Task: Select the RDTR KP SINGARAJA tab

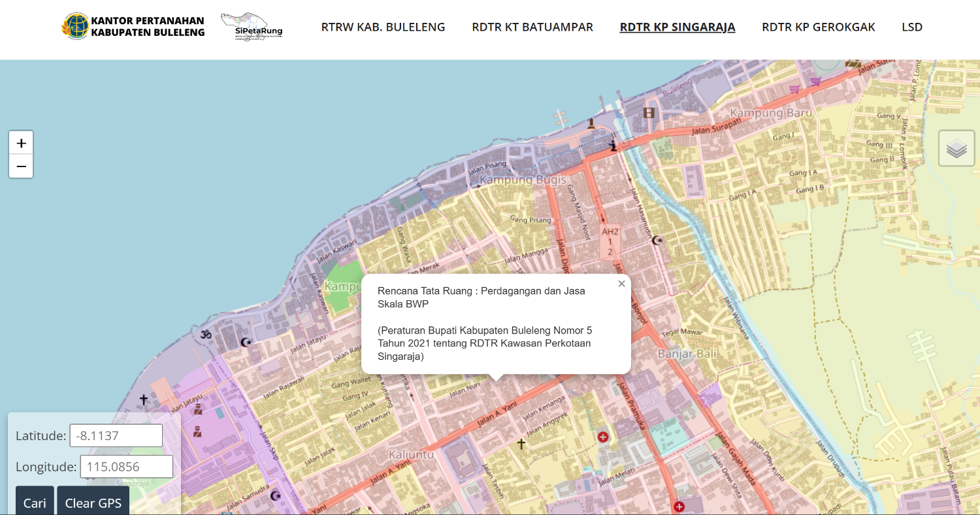Action: [678, 27]
